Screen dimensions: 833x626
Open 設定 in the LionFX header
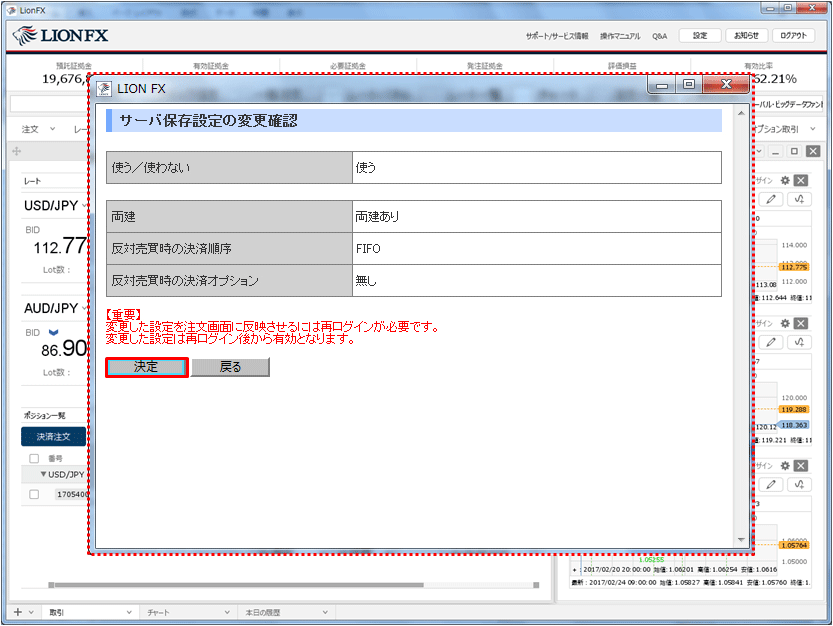coord(700,36)
